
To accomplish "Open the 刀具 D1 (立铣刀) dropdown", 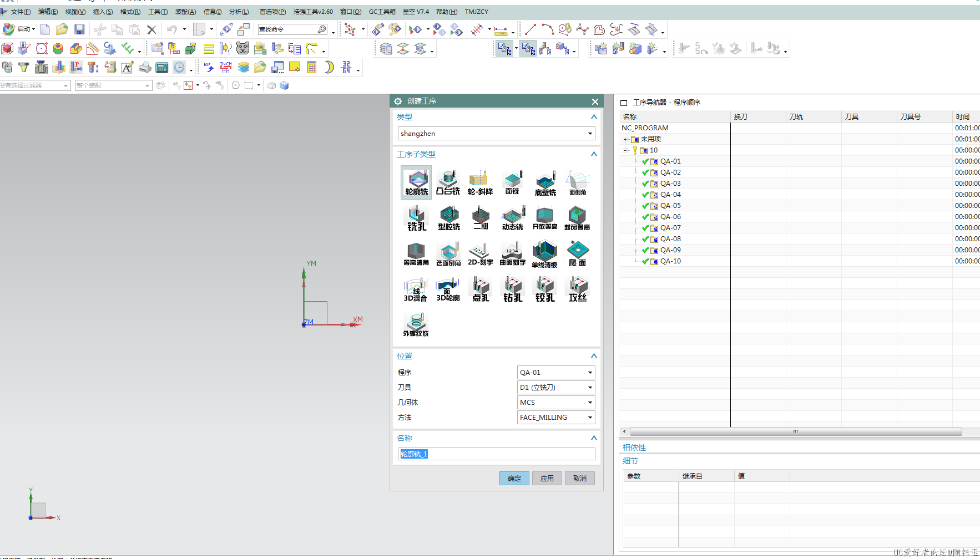I will (x=556, y=388).
